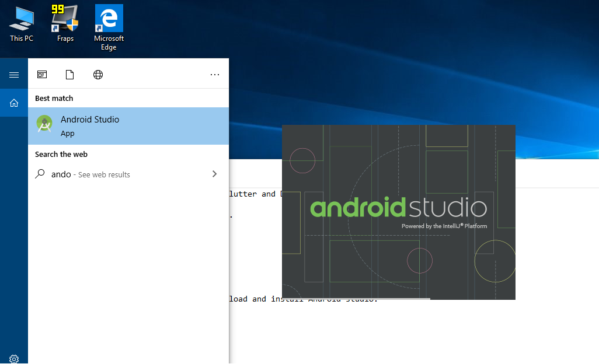Click the search magnifier beside ando
Viewport: 599px width, 364px height.
click(40, 174)
